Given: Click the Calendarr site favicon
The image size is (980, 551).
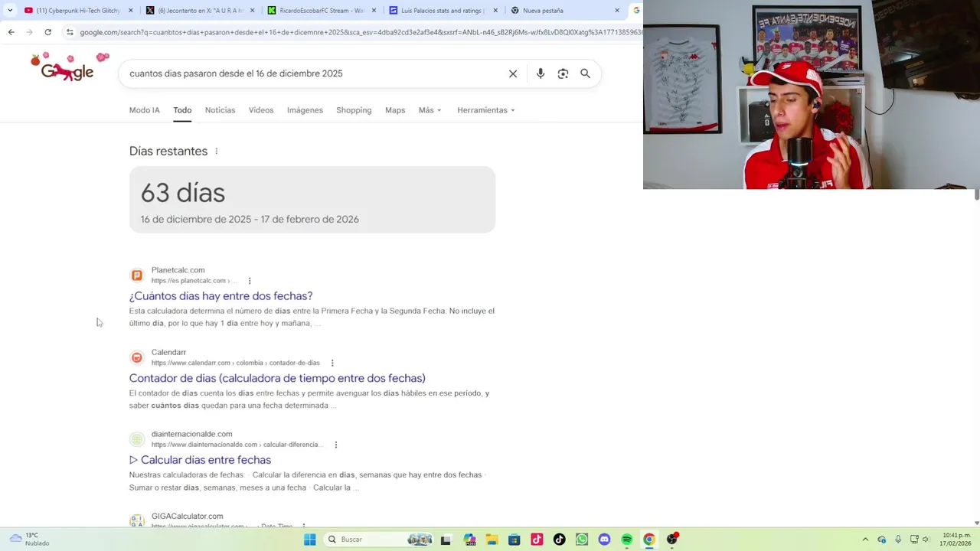Looking at the screenshot, I should point(137,357).
